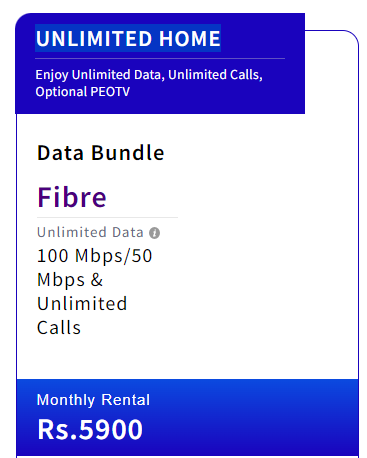Viewport: 367px width, 458px height.
Task: Select the Fibre connection label
Action: pyautogui.click(x=72, y=197)
